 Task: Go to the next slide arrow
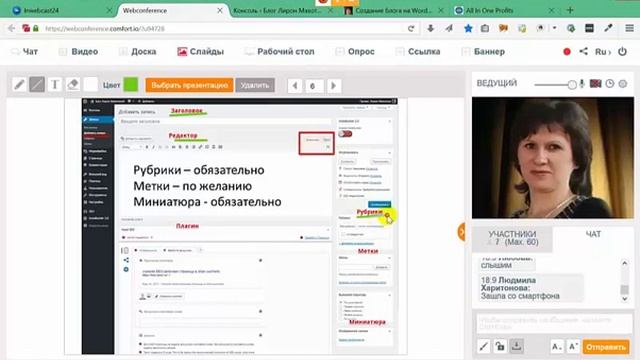click(333, 86)
